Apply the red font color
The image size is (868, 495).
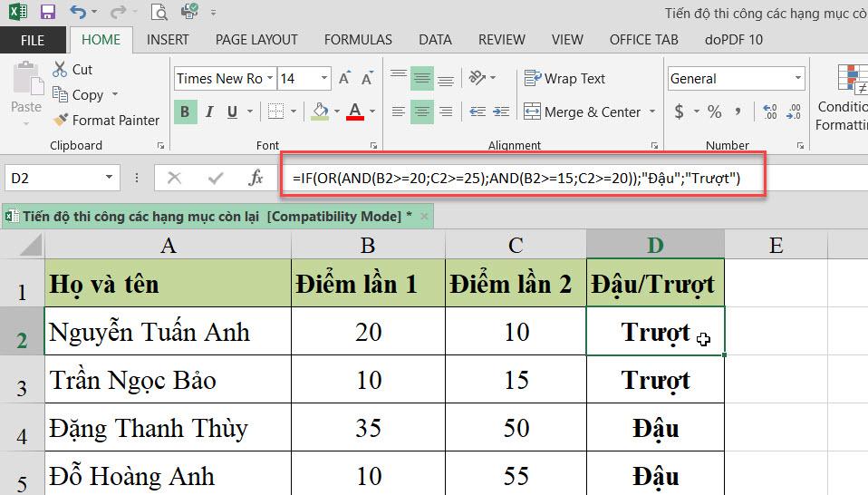[355, 112]
